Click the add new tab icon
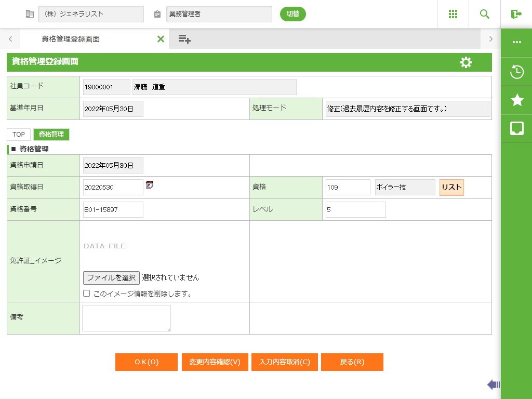Image resolution: width=532 pixels, height=399 pixels. point(184,39)
